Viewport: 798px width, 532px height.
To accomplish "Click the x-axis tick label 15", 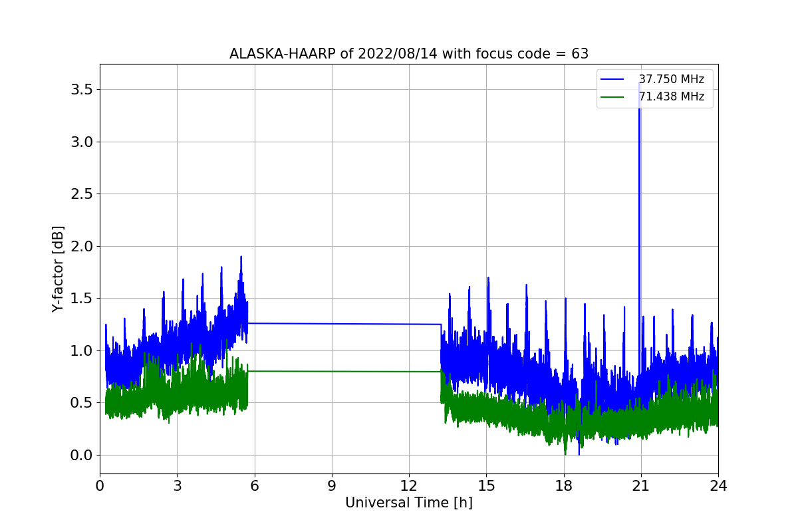I will pos(486,486).
